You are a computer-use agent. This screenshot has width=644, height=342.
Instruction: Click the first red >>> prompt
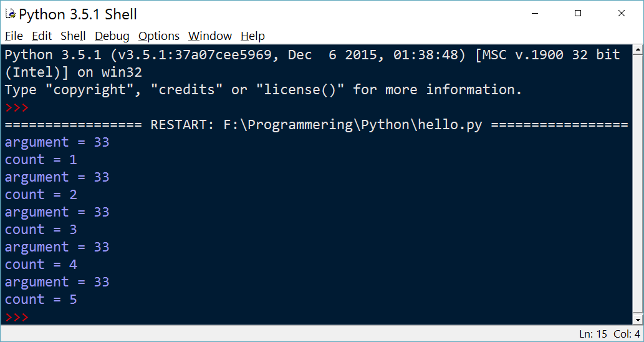pyautogui.click(x=17, y=108)
